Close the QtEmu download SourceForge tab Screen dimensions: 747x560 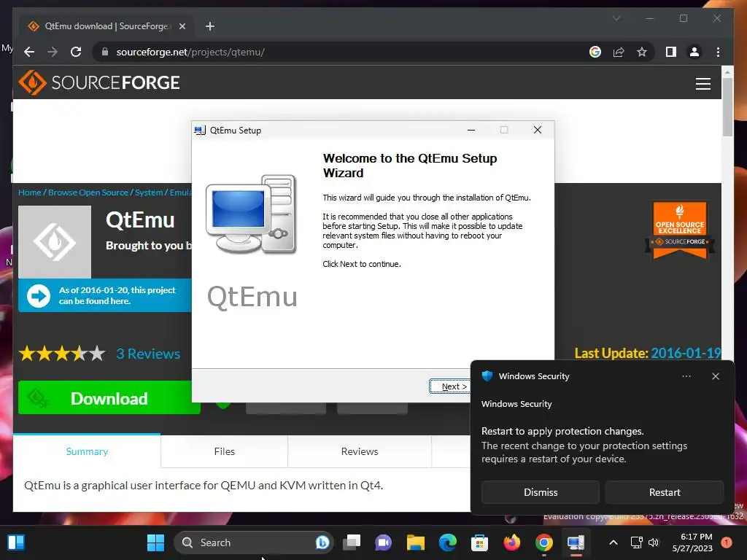point(182,26)
